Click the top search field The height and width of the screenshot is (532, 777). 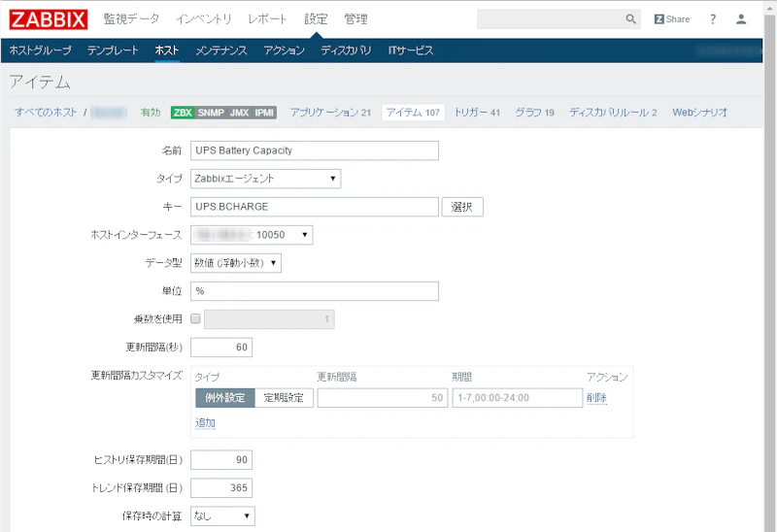[x=558, y=19]
